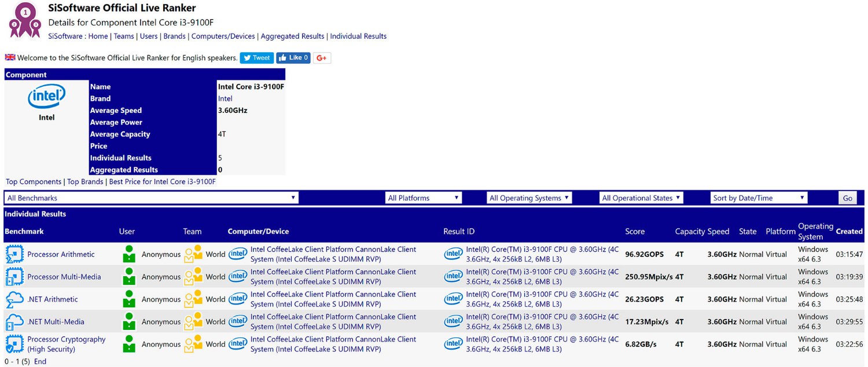This screenshot has width=868, height=367.
Task: Click the Processor Arithmetic benchmark icon
Action: click(x=14, y=254)
